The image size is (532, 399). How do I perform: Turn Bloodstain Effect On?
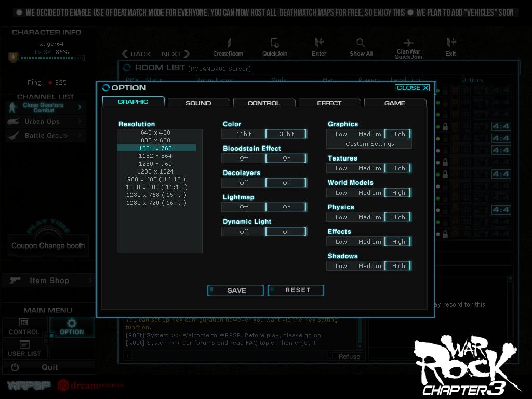click(286, 158)
